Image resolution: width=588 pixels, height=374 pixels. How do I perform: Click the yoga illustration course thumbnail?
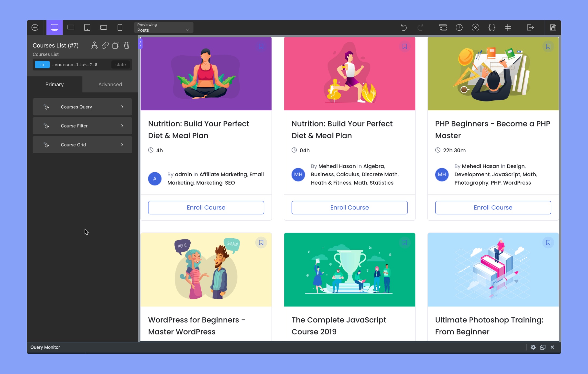click(206, 74)
